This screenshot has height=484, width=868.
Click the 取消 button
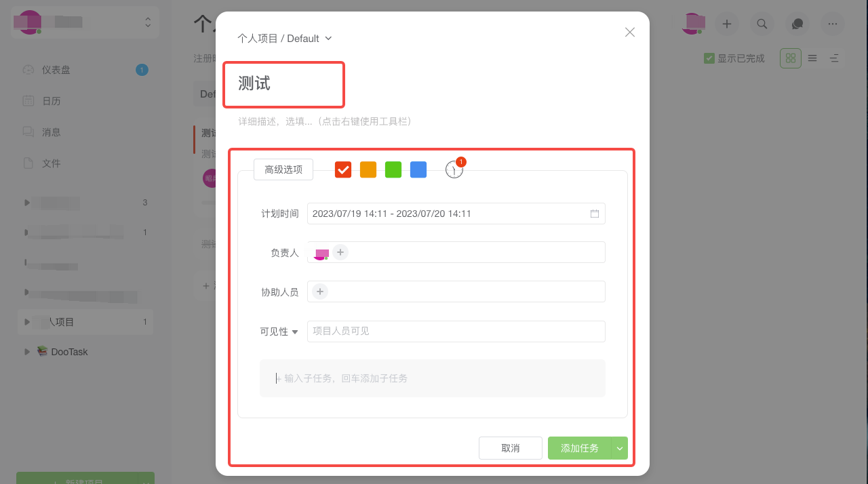[511, 448]
